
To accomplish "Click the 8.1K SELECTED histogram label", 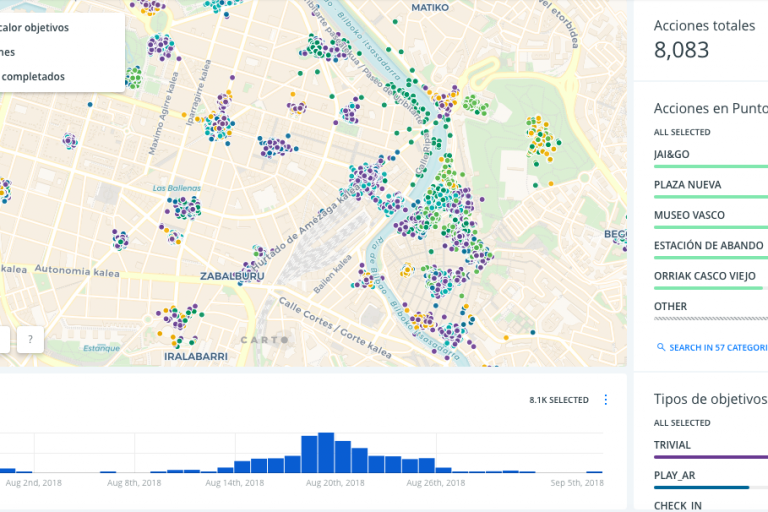I will 559,400.
